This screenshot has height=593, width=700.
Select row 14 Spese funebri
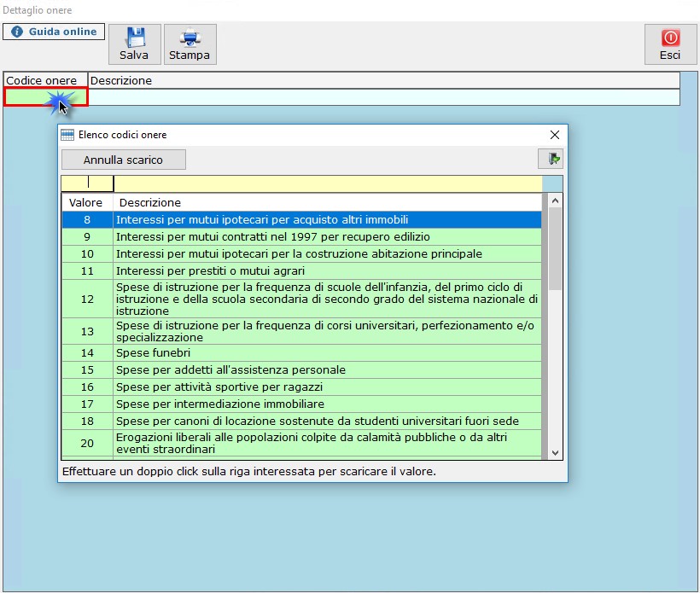pyautogui.click(x=328, y=353)
